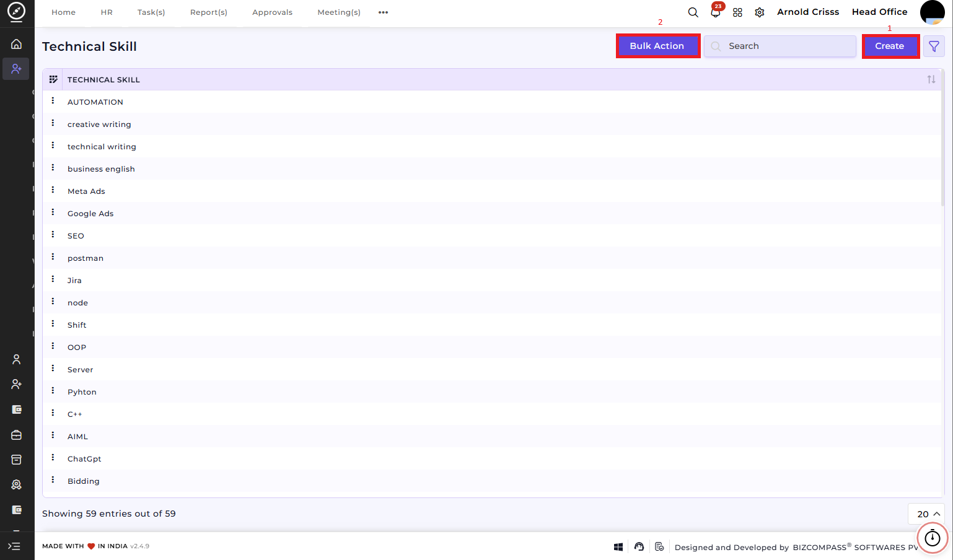Open the three-dot menu for Server
Viewport: 953px width, 560px height.
coord(53,368)
